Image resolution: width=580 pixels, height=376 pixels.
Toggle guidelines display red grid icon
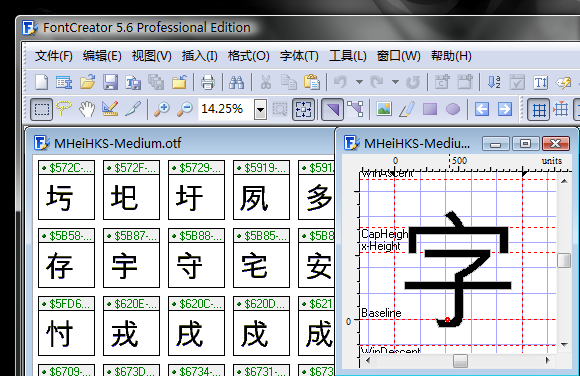point(560,109)
